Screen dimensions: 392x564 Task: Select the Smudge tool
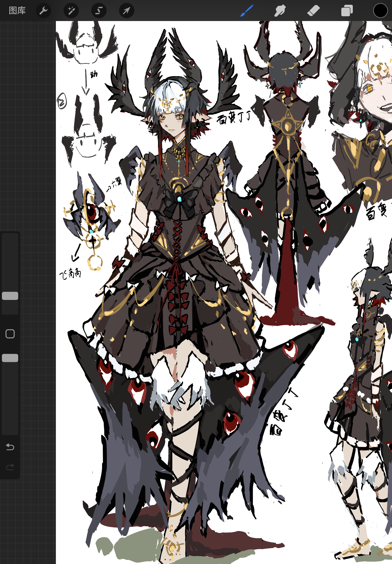pyautogui.click(x=280, y=11)
